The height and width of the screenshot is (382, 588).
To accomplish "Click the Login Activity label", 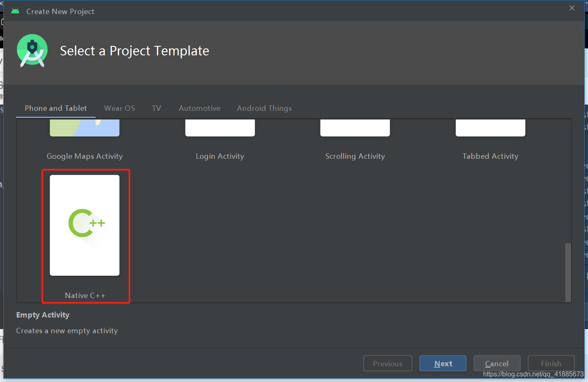I will (220, 156).
